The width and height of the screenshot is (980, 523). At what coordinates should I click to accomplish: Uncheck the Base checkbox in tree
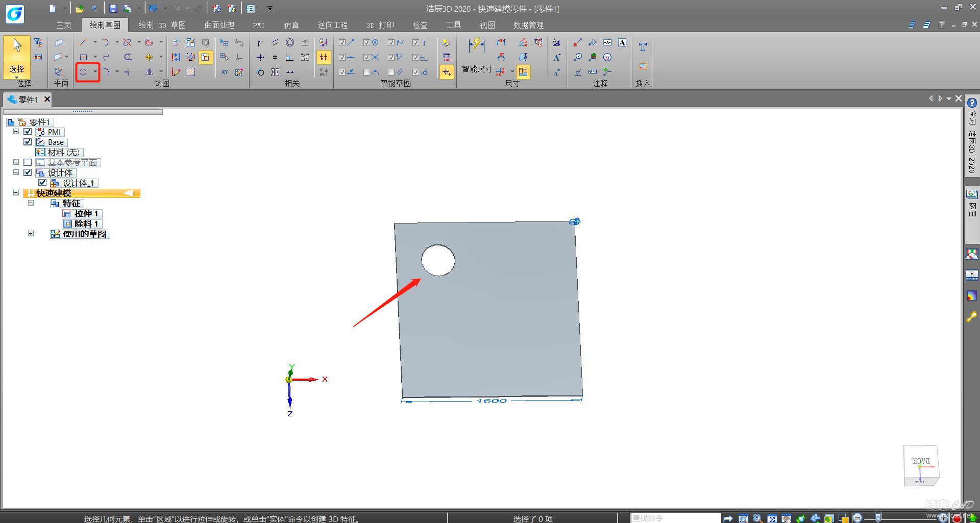(28, 142)
